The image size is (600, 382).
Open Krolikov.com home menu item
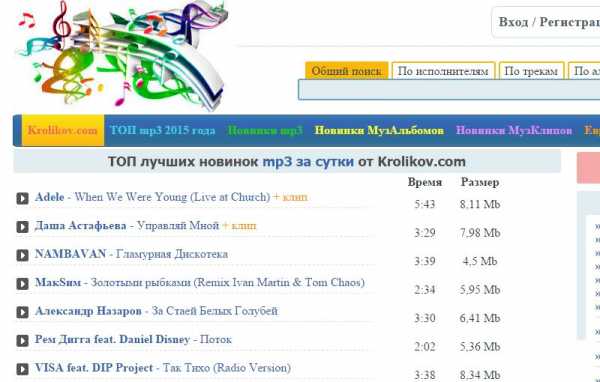[63, 131]
